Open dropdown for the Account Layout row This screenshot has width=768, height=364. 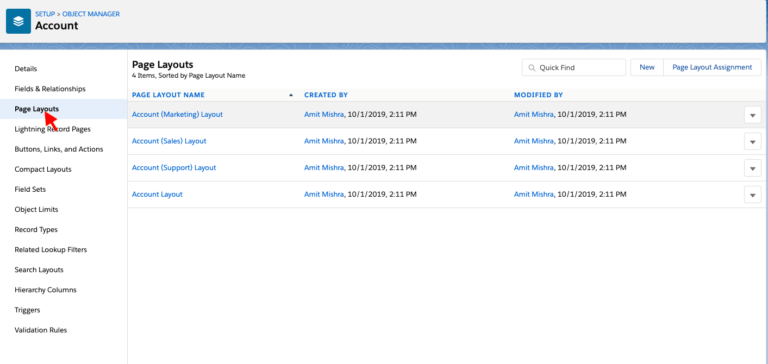pos(752,194)
